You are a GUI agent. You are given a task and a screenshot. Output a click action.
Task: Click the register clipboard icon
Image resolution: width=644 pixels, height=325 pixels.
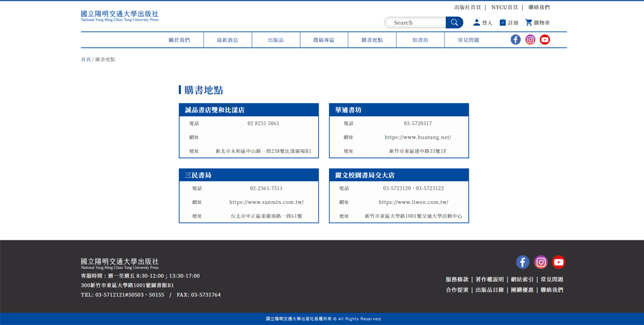click(x=503, y=23)
